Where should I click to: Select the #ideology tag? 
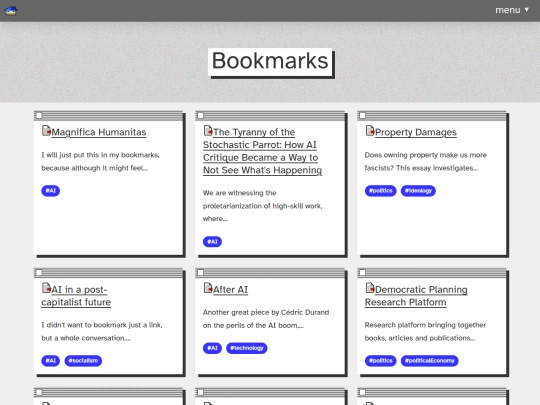[418, 191]
